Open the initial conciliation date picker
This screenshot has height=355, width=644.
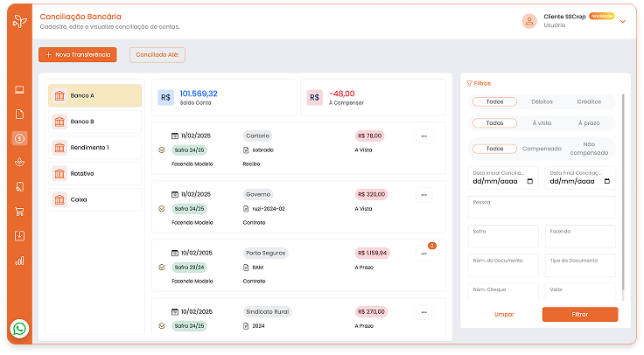click(502, 182)
